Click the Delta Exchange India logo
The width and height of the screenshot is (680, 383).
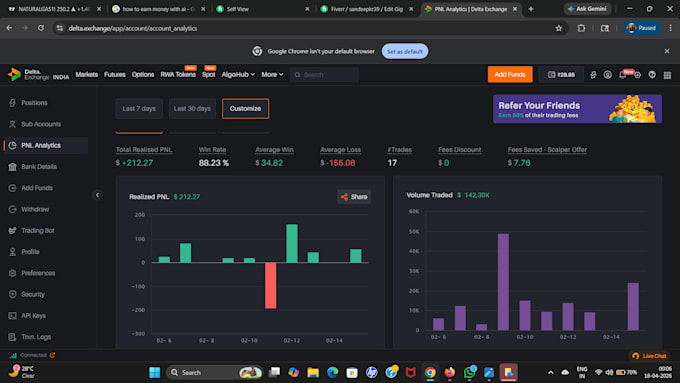pos(38,75)
